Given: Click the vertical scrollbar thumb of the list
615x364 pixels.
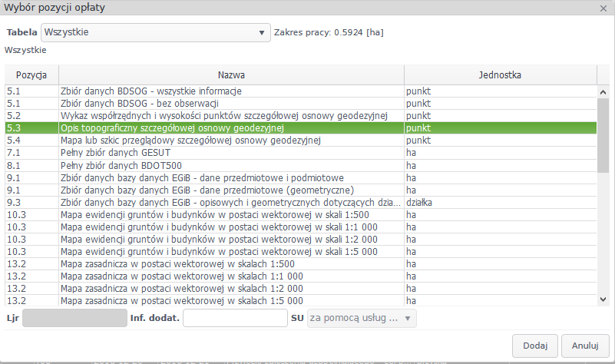Looking at the screenshot, I should coord(603,134).
